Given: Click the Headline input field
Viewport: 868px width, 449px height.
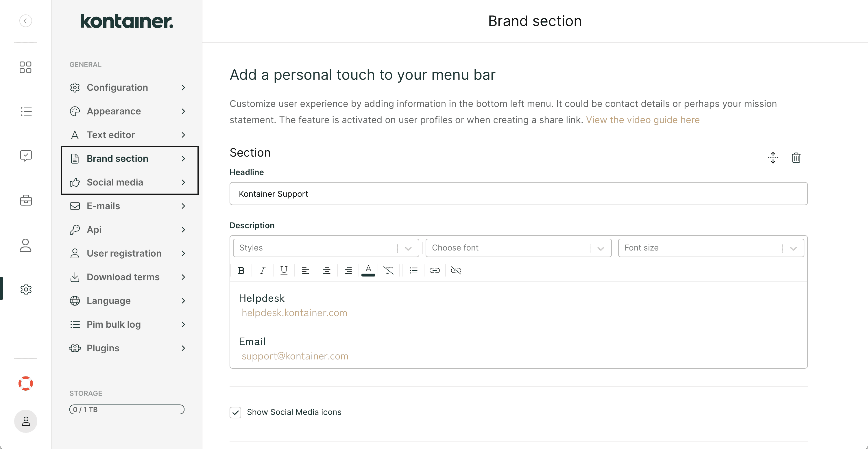Looking at the screenshot, I should click(x=518, y=194).
